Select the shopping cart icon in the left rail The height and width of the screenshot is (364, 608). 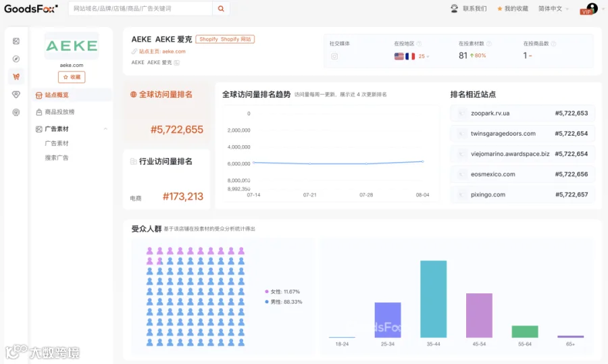click(x=16, y=77)
